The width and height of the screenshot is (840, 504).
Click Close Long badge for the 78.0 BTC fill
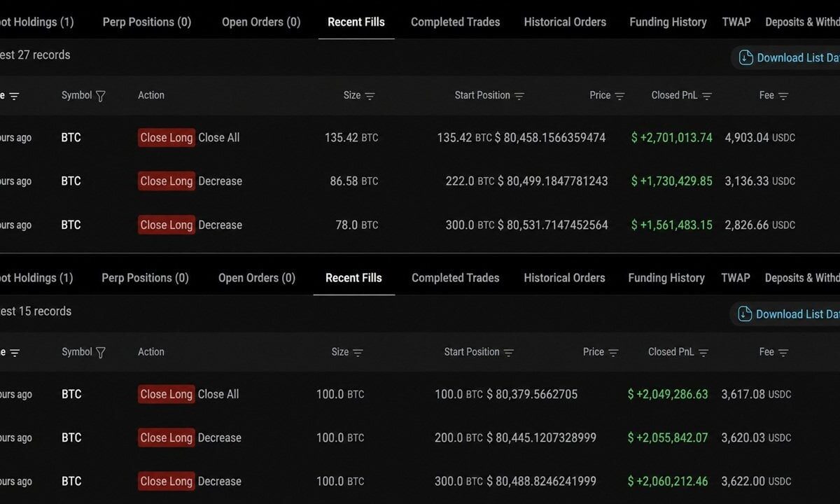(167, 225)
